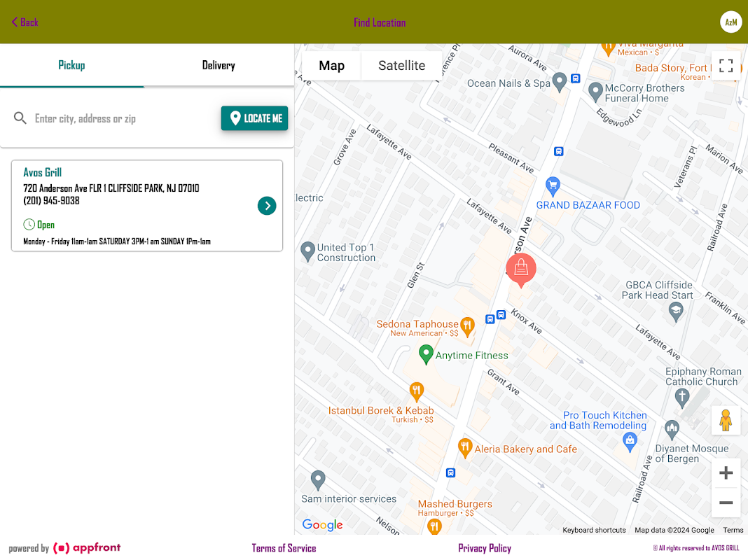The image size is (748, 560).
Task: Click bus stop icon near Mashed Burgers
Action: [450, 472]
